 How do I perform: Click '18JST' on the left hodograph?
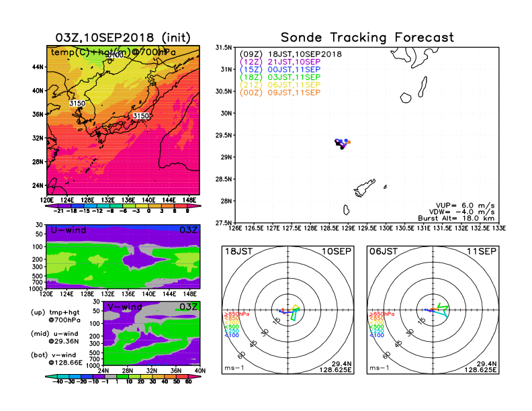pyautogui.click(x=238, y=251)
